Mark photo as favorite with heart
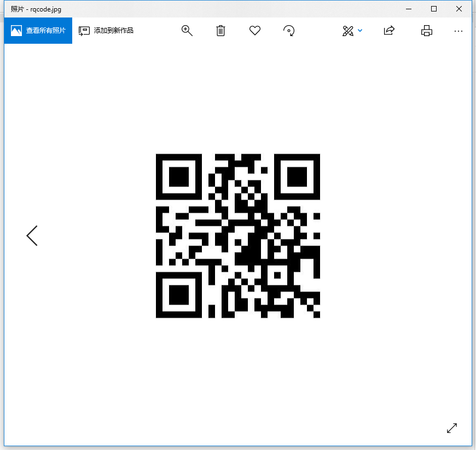This screenshot has height=450, width=476. 255,30
